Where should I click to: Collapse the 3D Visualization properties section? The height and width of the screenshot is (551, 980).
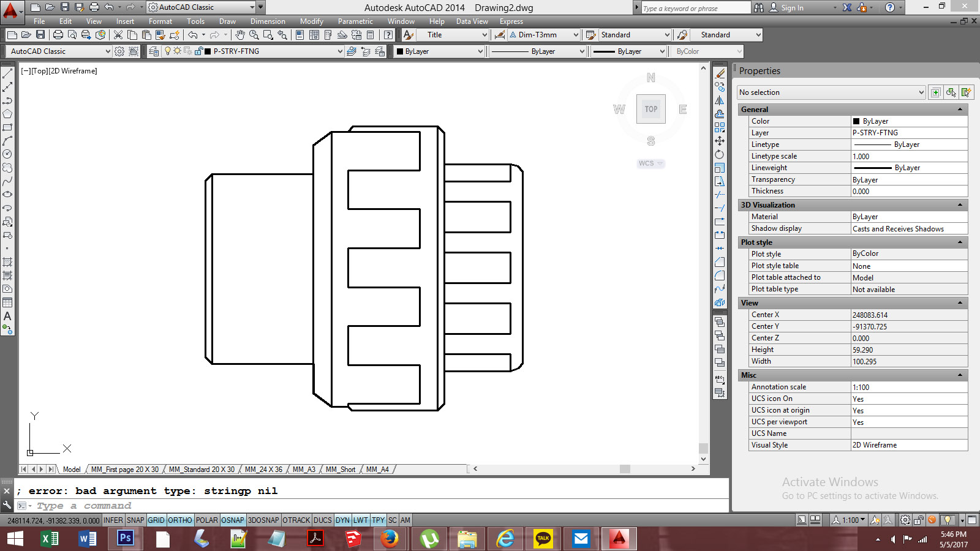point(960,205)
